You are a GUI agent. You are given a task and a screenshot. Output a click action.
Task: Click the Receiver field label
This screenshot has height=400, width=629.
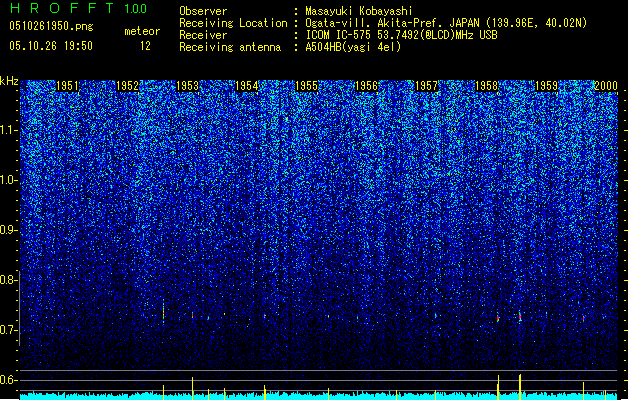203,35
